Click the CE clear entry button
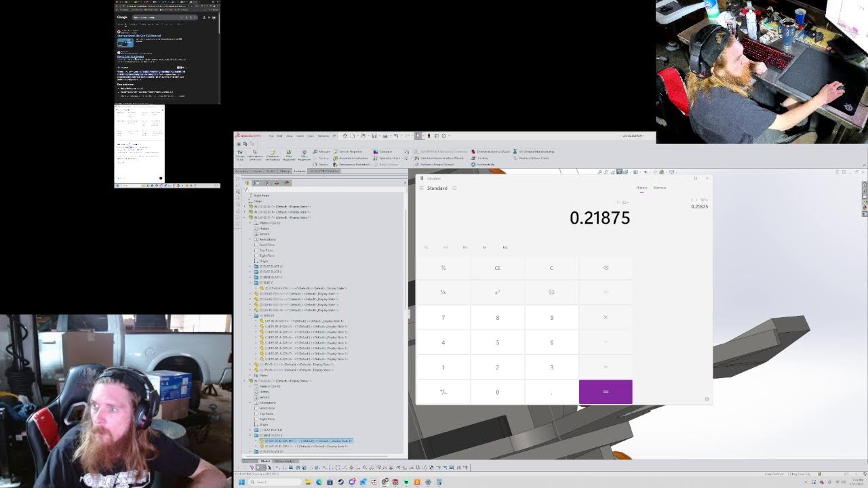This screenshot has height=488, width=868. [x=497, y=268]
